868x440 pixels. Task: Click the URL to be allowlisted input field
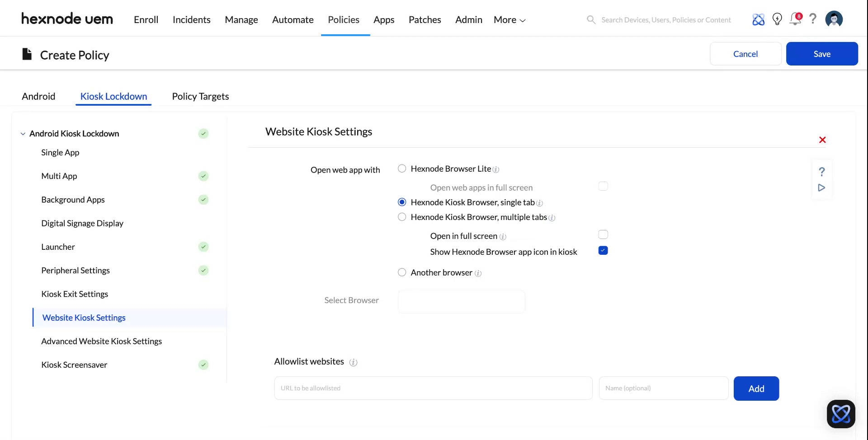[x=433, y=388]
